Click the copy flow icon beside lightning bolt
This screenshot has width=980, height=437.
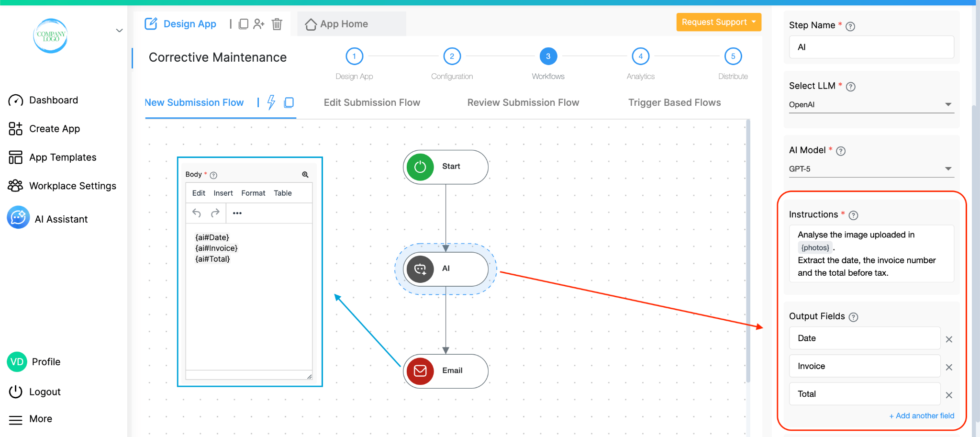[x=289, y=102]
